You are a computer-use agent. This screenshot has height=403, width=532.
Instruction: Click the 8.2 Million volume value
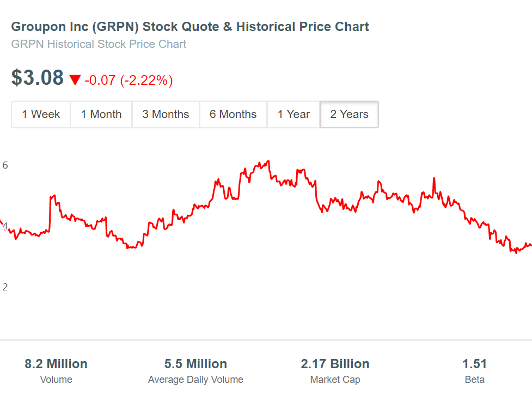pyautogui.click(x=56, y=364)
